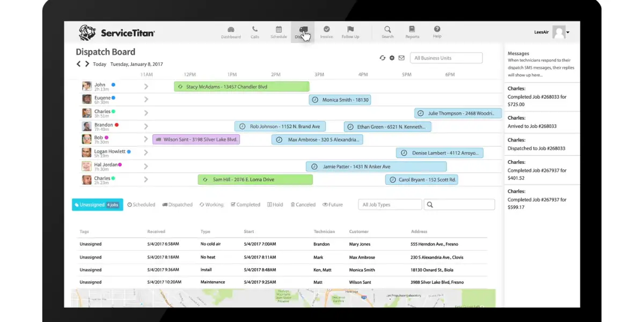Viewport: 644px width, 322px height.
Task: Click message Arrived to Job #268033
Action: [532, 126]
